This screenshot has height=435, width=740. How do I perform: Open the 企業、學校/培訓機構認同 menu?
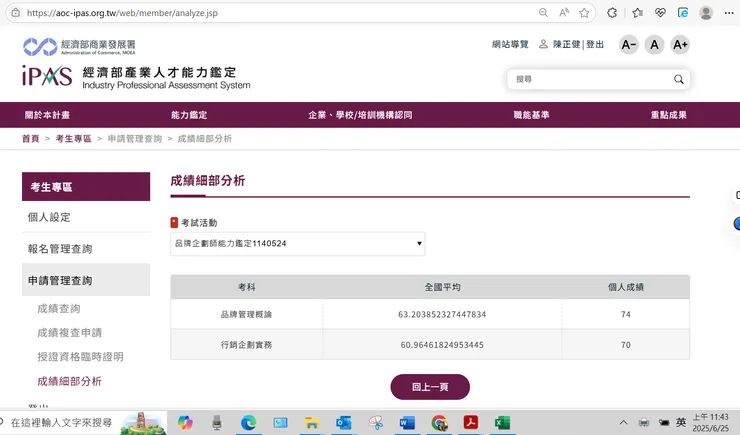tap(360, 115)
